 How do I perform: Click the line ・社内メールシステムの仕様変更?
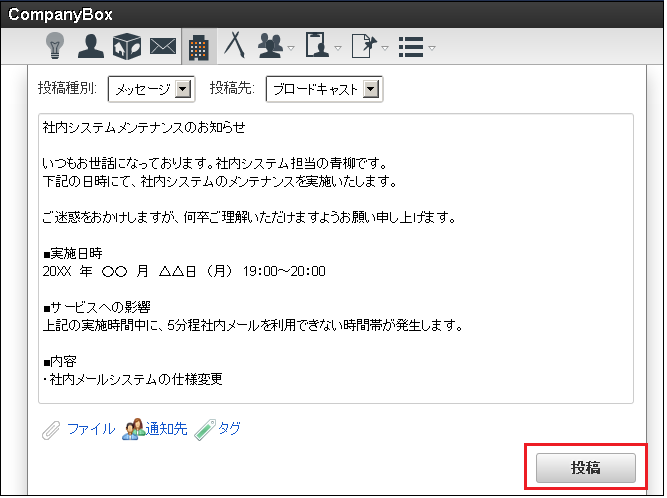(x=132, y=379)
